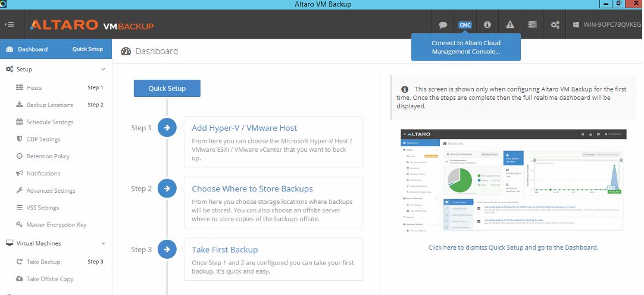Viewport: 644px width, 295px height.
Task: Click the Step 2 label beside Backup Locations
Action: pyautogui.click(x=95, y=105)
